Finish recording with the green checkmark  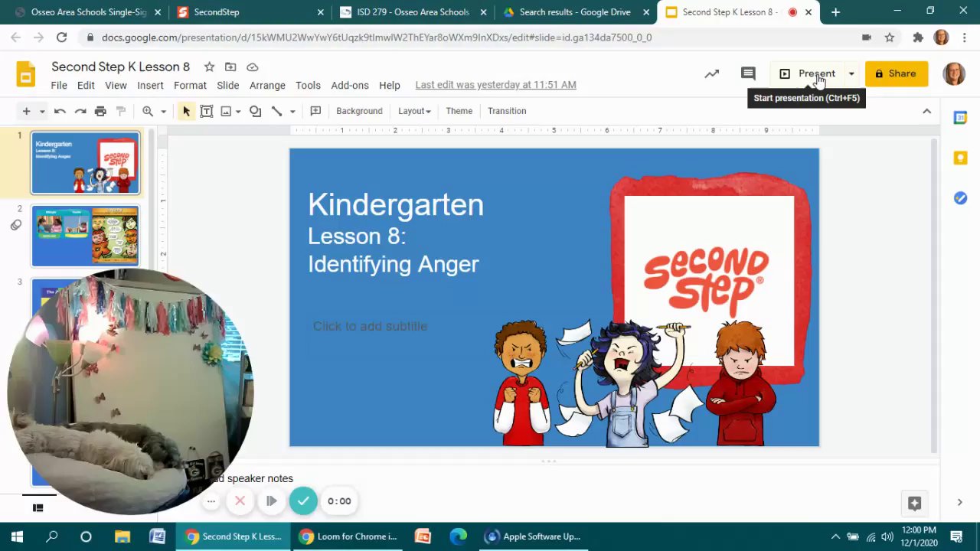click(x=303, y=501)
